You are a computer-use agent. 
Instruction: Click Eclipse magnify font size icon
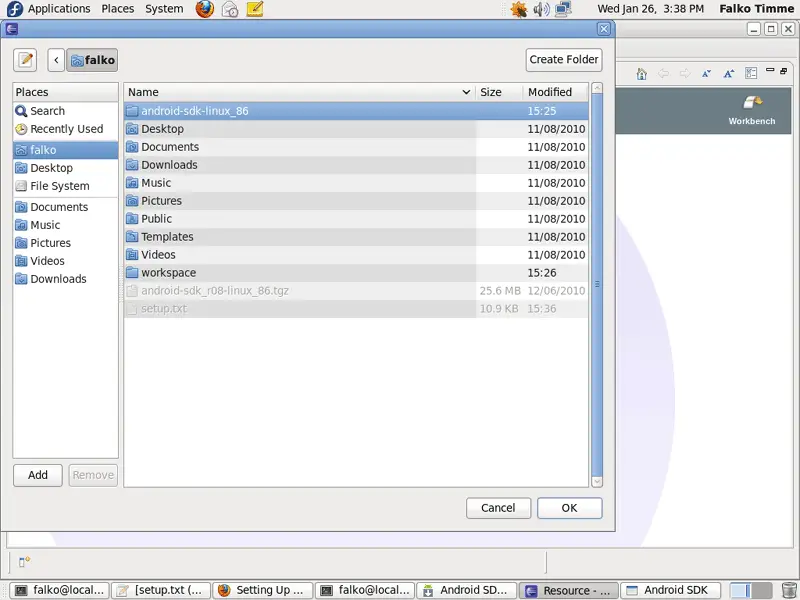pyautogui.click(x=729, y=73)
